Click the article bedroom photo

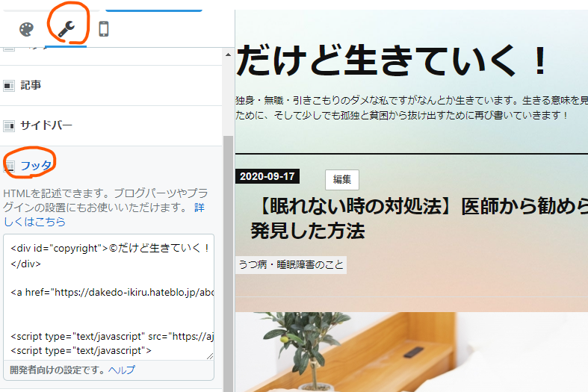click(412, 352)
